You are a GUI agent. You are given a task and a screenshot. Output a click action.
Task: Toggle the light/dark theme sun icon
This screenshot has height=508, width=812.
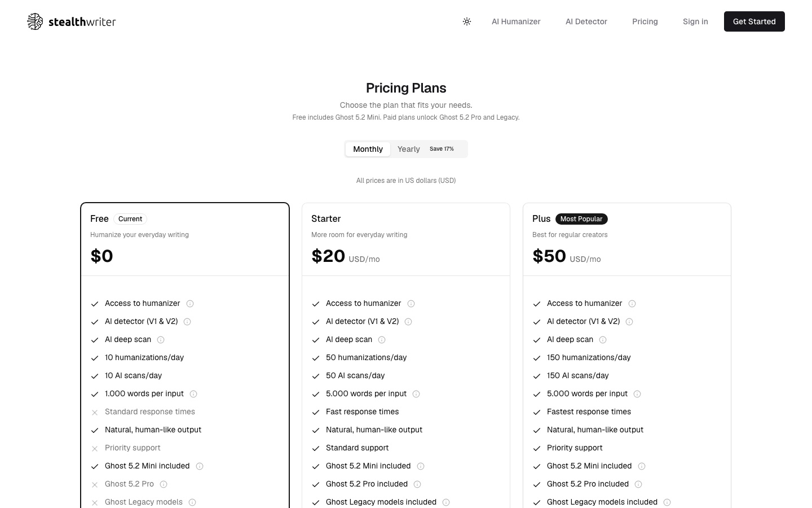[x=467, y=21]
